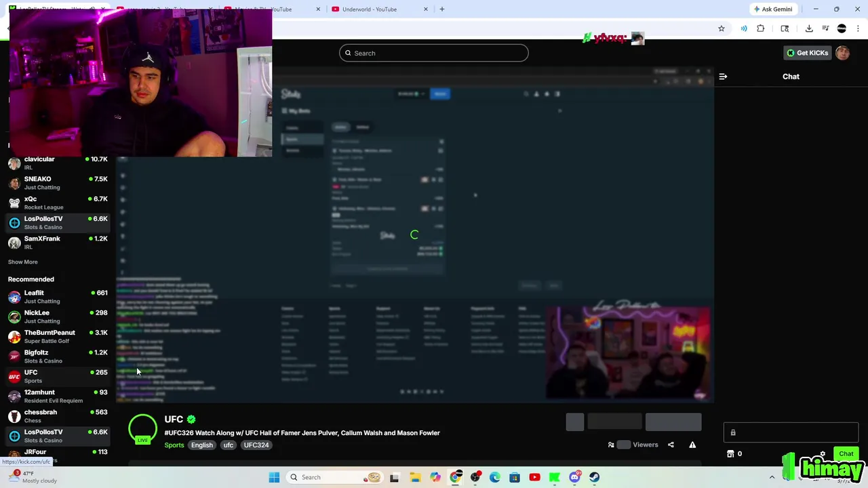Viewport: 868px width, 488px height.
Task: Open SNEAKO channel in sidebar
Action: click(x=58, y=183)
